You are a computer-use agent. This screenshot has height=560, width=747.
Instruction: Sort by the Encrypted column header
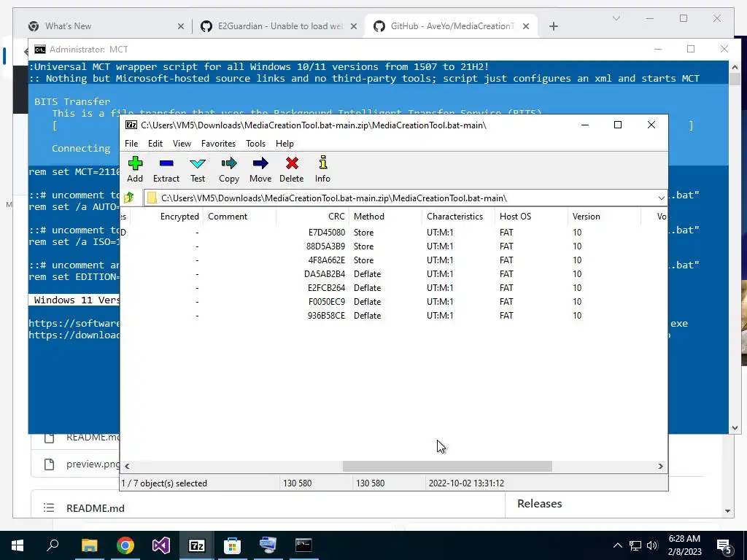167,216
